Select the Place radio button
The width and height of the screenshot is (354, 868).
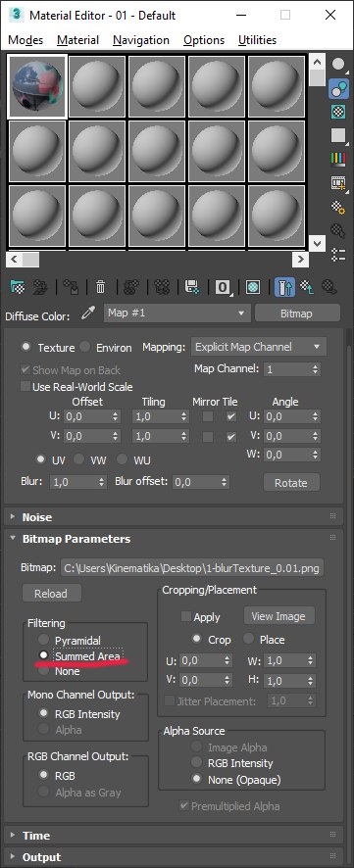point(249,639)
